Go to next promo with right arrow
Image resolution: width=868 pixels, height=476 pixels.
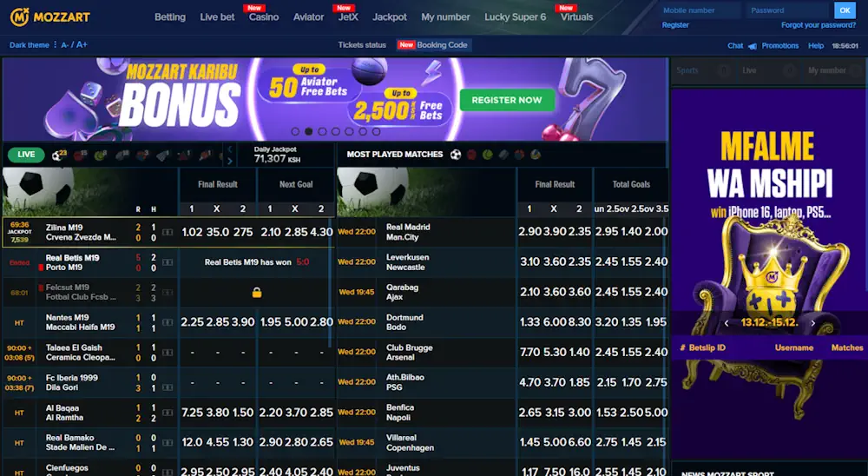click(x=812, y=324)
